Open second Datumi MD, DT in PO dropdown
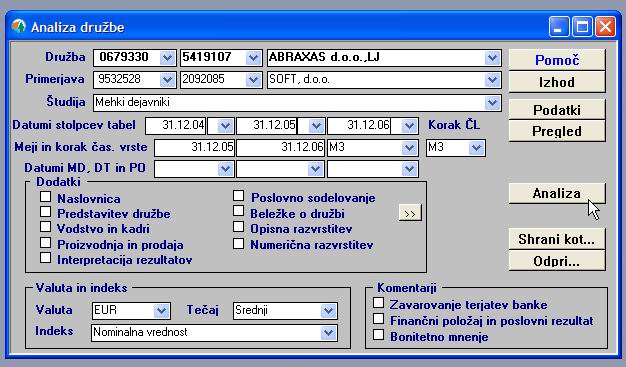 (316, 169)
